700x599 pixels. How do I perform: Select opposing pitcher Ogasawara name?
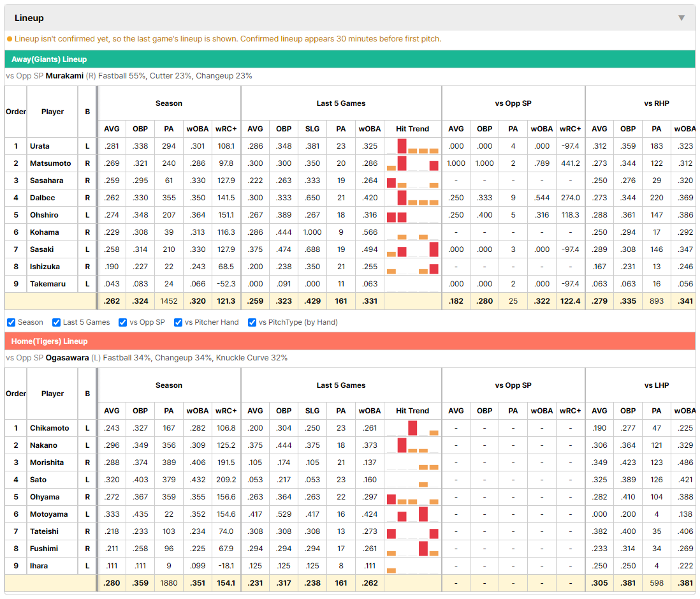click(x=67, y=358)
